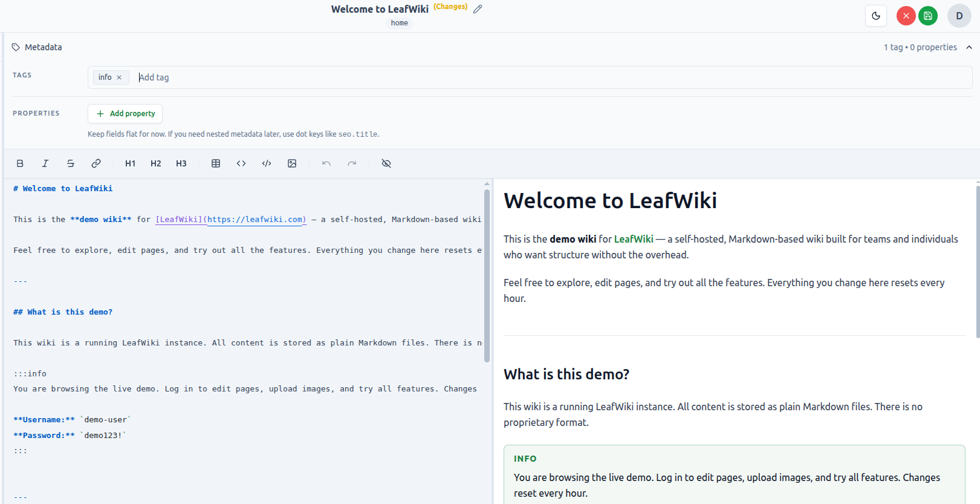980x504 pixels.
Task: Click the '**Username:**' line in the editor
Action: [73, 420]
